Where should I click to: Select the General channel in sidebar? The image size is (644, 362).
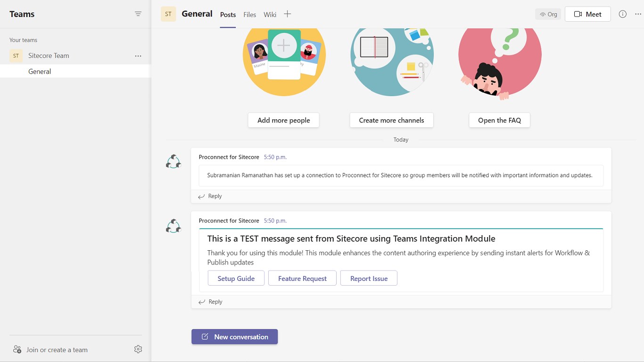(x=75, y=71)
